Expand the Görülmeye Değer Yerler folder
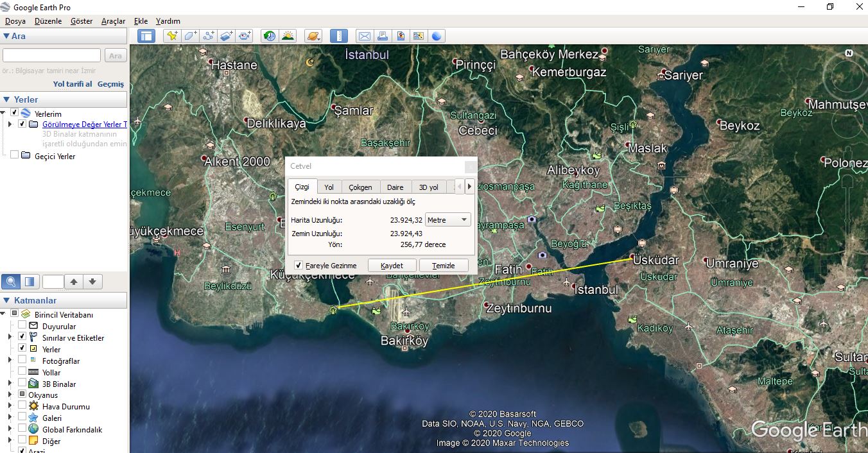This screenshot has height=453, width=868. (10, 124)
